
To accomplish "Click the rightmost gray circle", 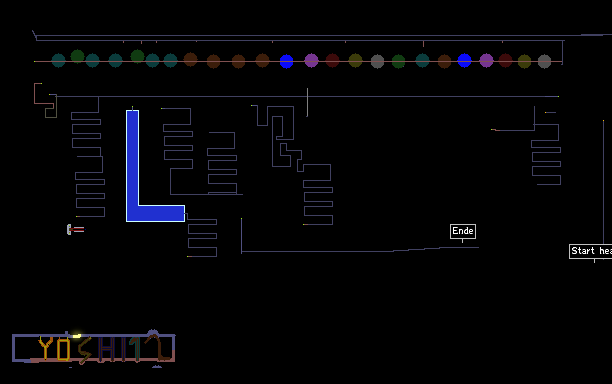I will pyautogui.click(x=544, y=61).
